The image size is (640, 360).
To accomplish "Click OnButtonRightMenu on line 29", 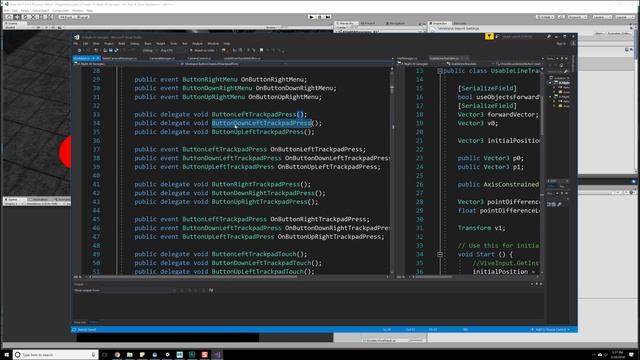I will click(x=272, y=80).
